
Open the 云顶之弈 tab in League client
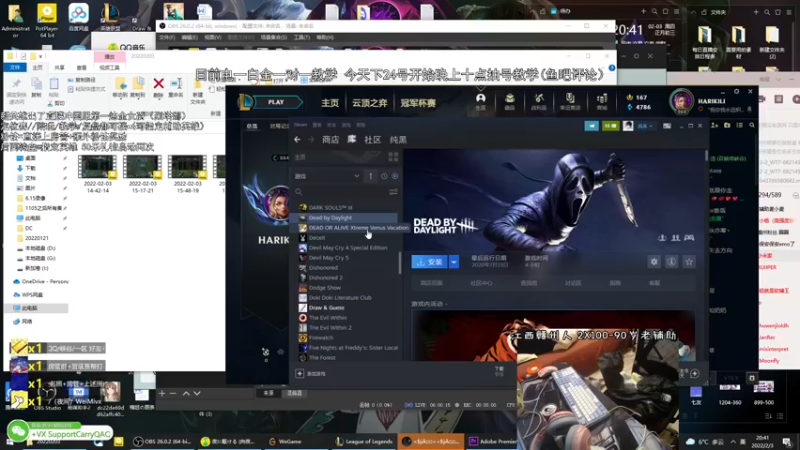click(369, 103)
